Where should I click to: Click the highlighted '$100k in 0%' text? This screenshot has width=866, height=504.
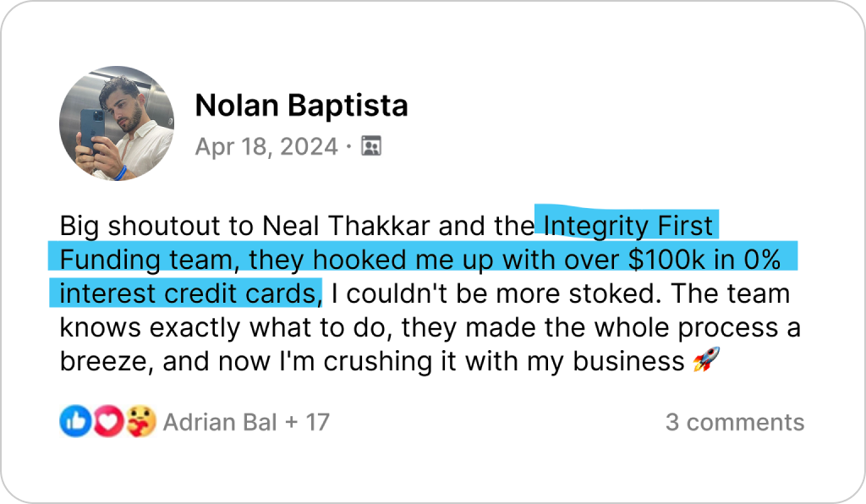[704, 260]
